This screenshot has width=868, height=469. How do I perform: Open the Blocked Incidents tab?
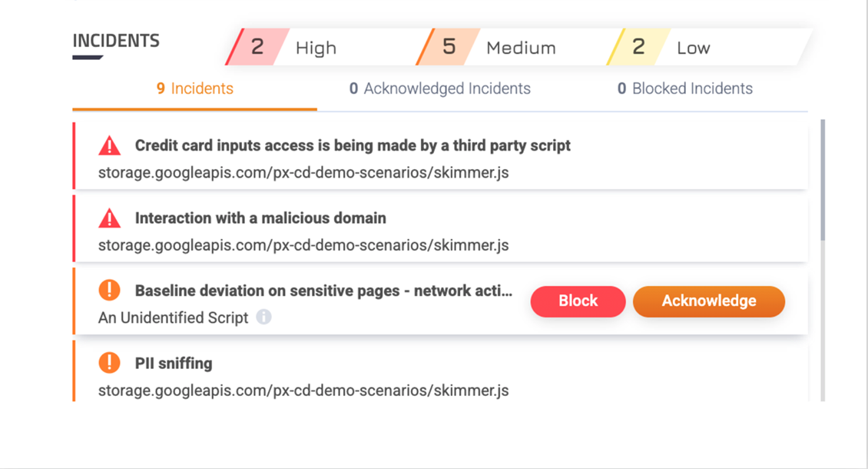(x=684, y=88)
